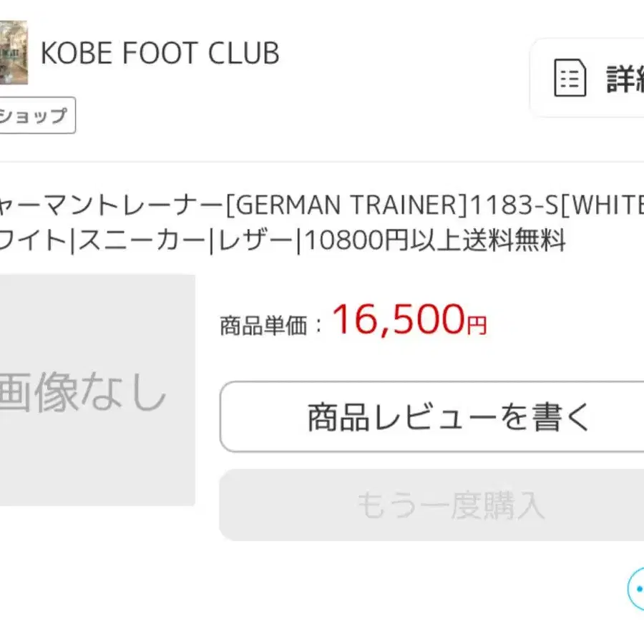The image size is (644, 644).
Task: Click the 商品単価 label
Action: click(263, 326)
